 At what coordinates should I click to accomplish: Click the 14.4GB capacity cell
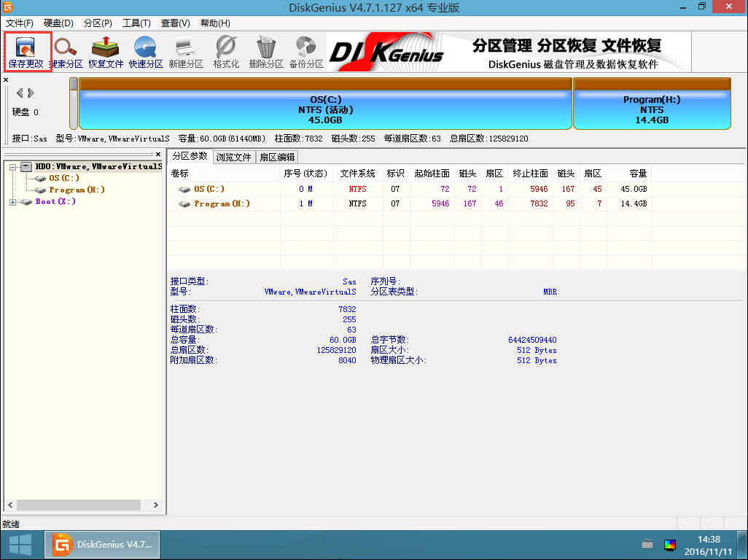[x=634, y=204]
